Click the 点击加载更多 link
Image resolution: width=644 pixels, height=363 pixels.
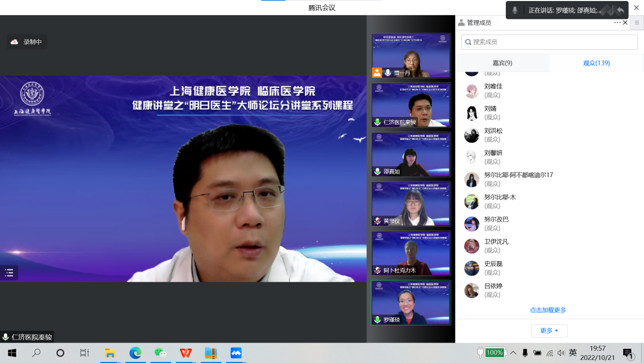point(548,310)
